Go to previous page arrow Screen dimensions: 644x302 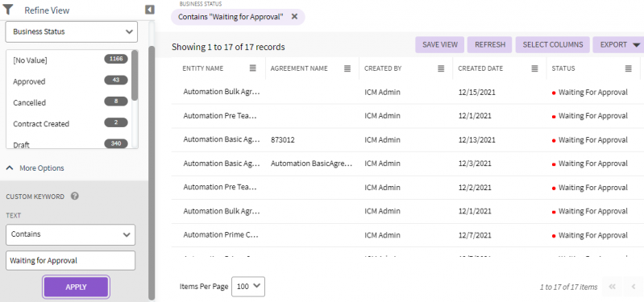pyautogui.click(x=634, y=287)
